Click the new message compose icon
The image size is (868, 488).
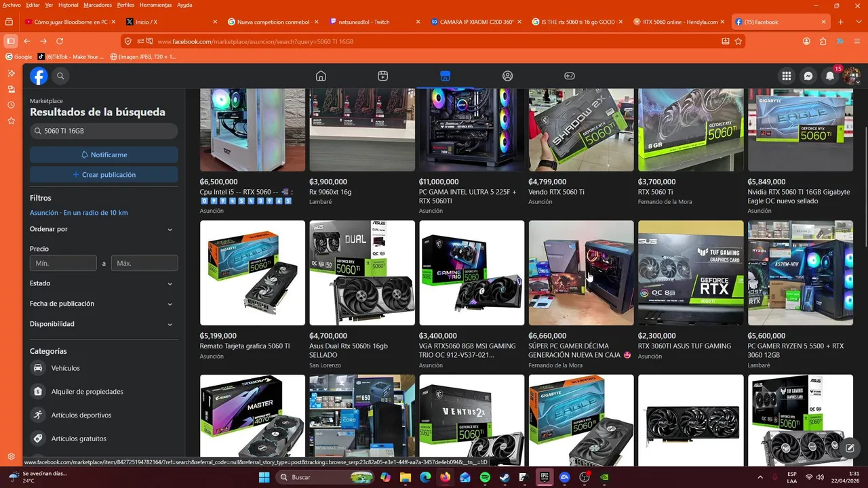pos(850,448)
